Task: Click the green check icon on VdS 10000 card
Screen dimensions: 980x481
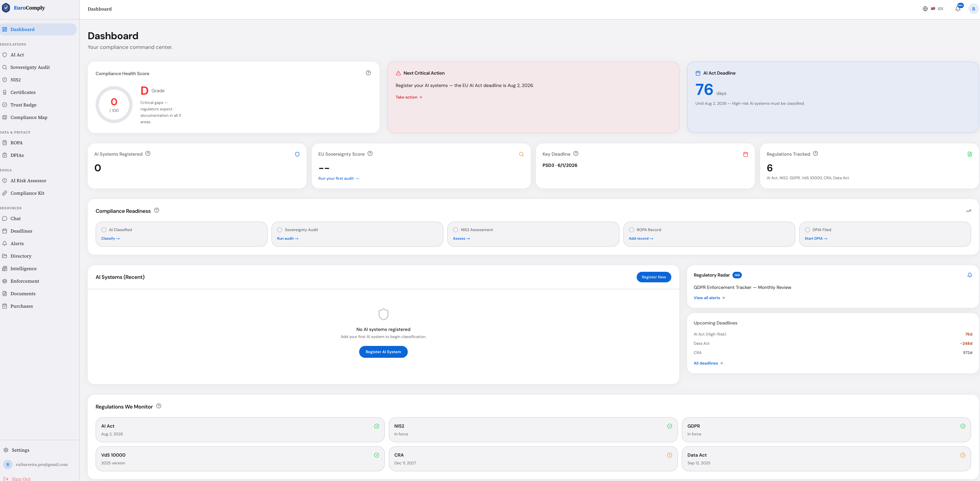Action: 377,455
